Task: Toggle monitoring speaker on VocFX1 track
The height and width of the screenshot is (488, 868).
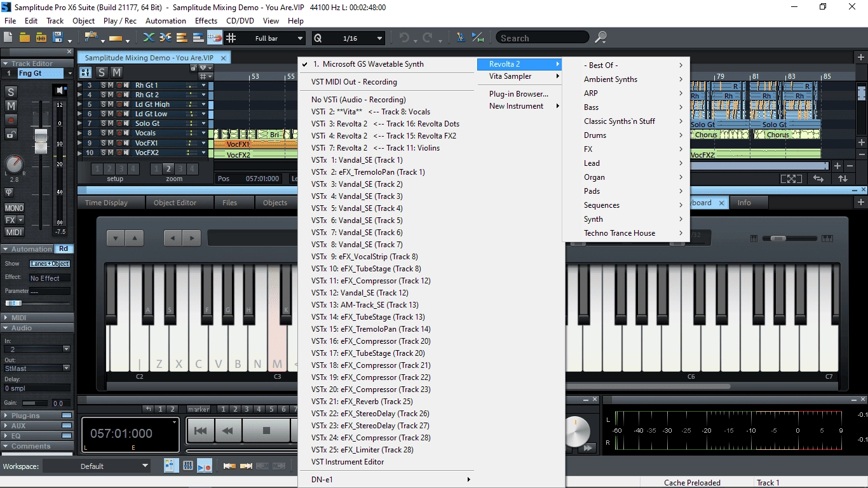Action: tap(126, 143)
